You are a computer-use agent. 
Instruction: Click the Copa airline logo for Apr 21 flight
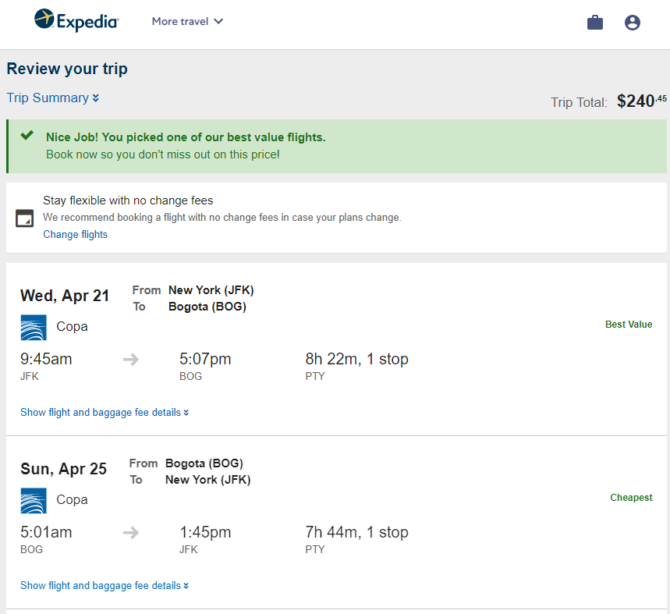tap(33, 327)
